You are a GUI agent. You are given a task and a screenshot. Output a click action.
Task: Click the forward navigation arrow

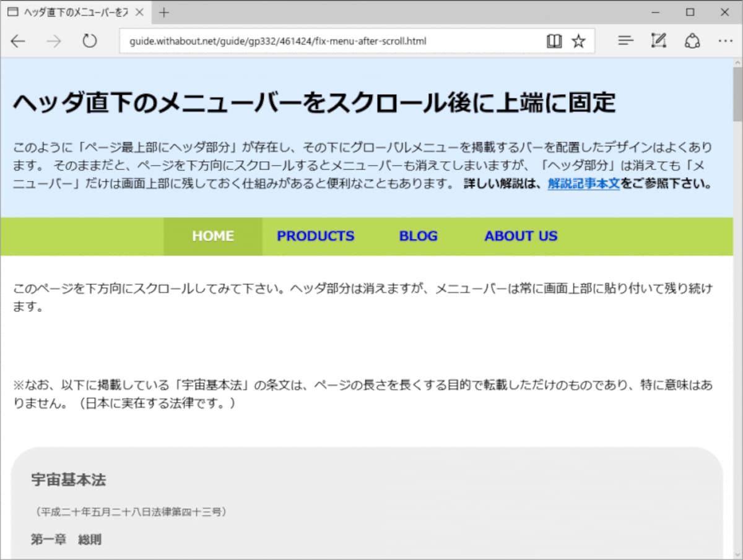pyautogui.click(x=54, y=41)
